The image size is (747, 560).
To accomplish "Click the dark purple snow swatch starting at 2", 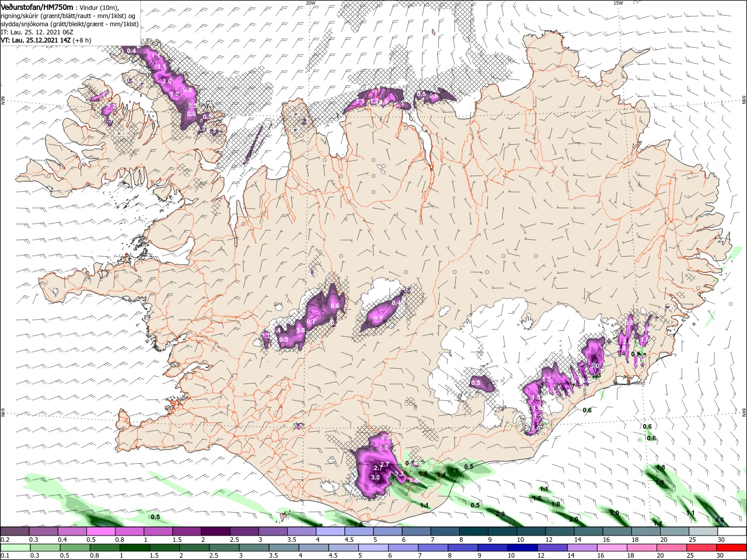I will (x=215, y=531).
